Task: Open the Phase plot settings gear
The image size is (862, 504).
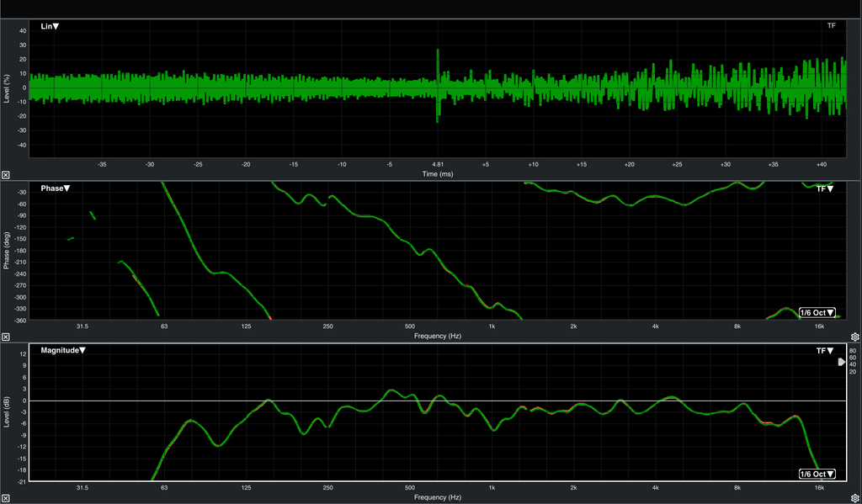Action: (x=854, y=336)
